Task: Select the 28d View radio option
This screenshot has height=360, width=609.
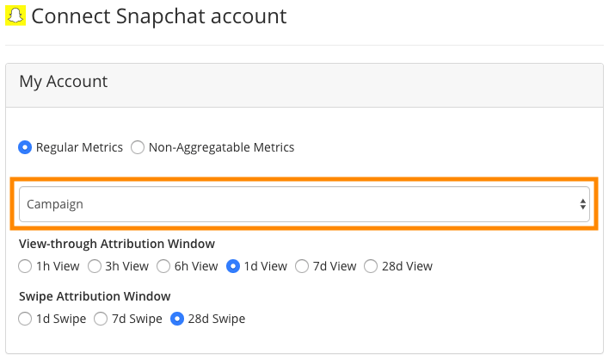Action: [371, 266]
